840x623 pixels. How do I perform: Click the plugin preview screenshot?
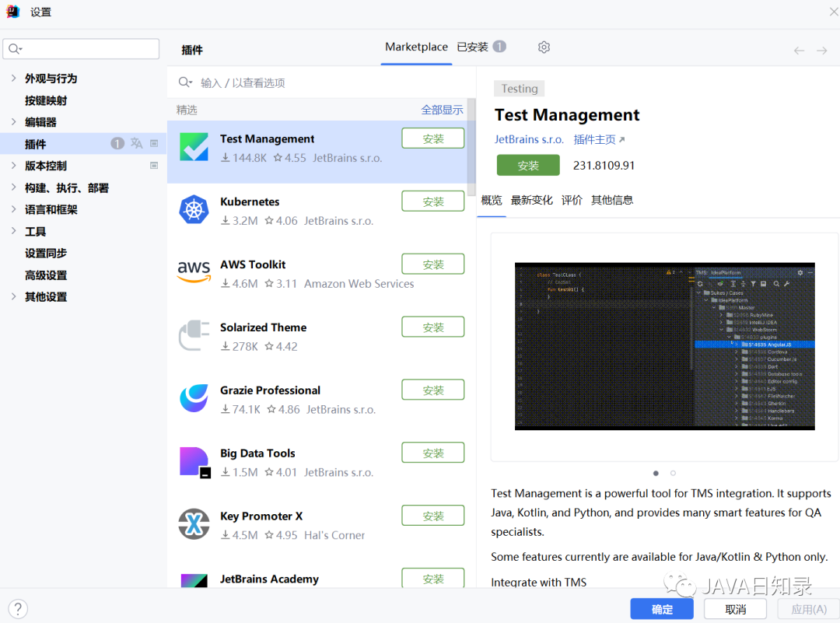664,346
